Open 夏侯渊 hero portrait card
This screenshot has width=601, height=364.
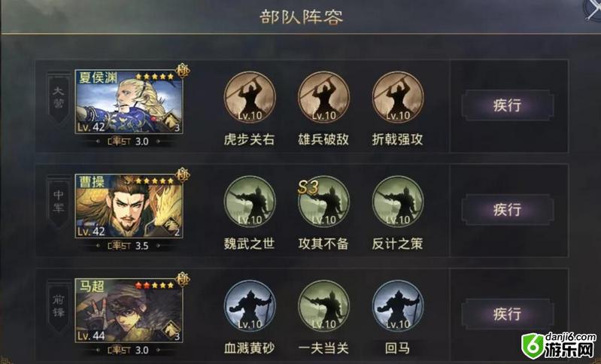click(x=129, y=102)
